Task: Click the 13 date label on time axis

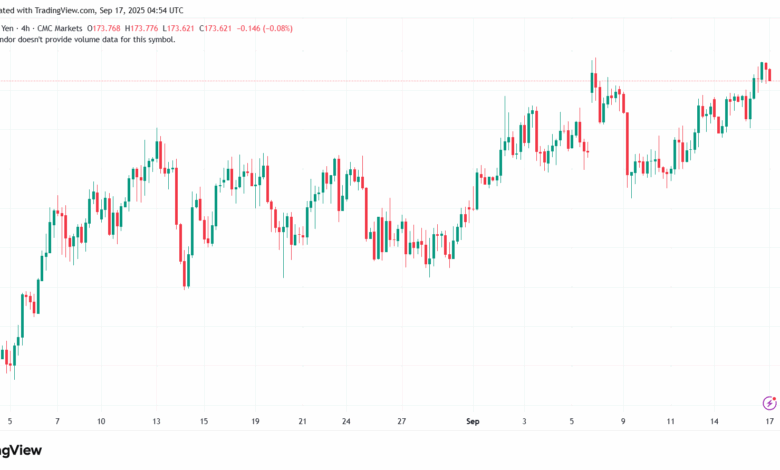Action: [156, 422]
